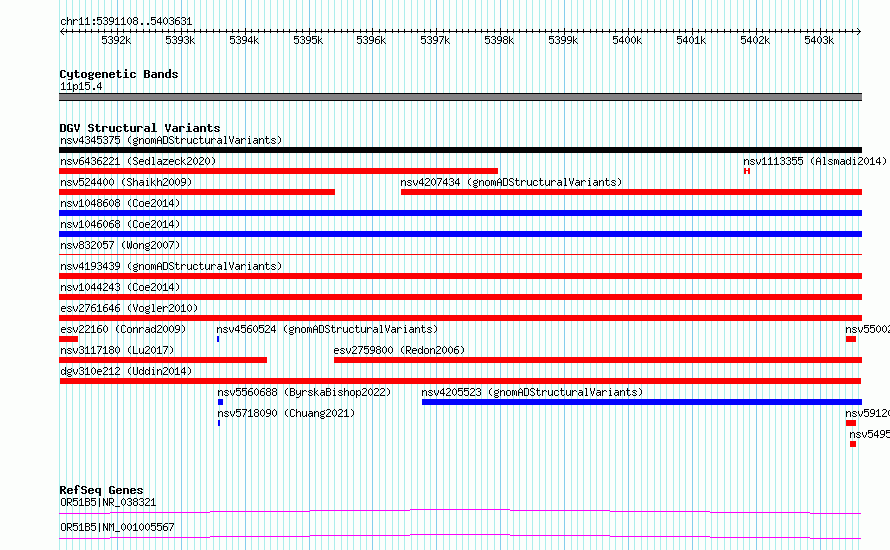The image size is (890, 550).
Task: Select nsv4193439 (gnomADStructuralVariants) label
Action: pos(171,266)
